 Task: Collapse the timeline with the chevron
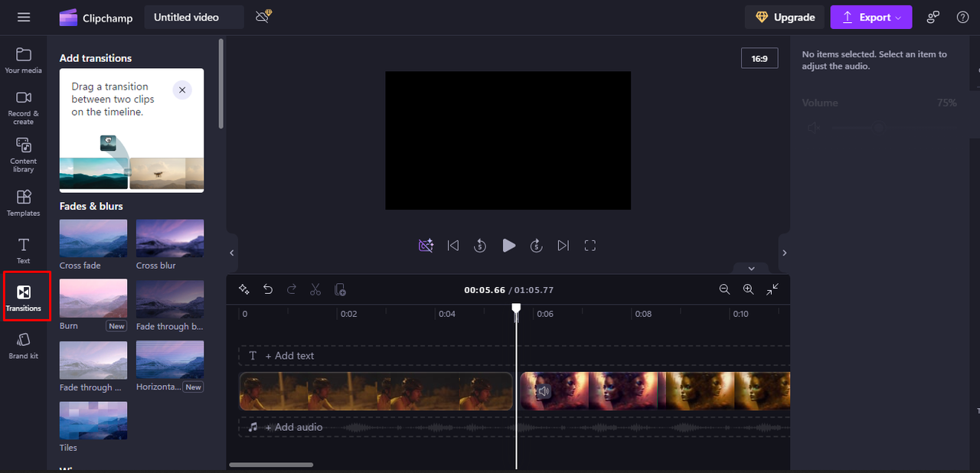coord(751,269)
